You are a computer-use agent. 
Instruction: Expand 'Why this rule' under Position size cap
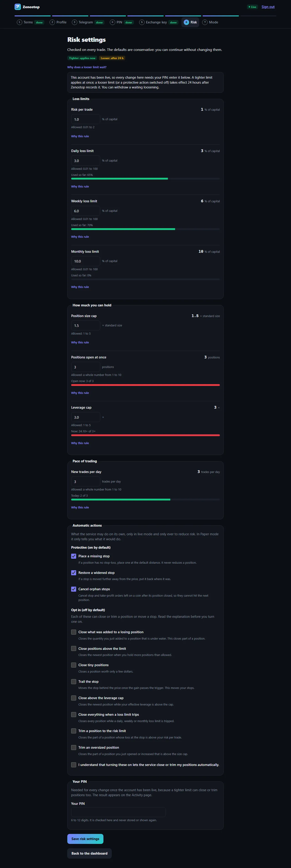80,342
